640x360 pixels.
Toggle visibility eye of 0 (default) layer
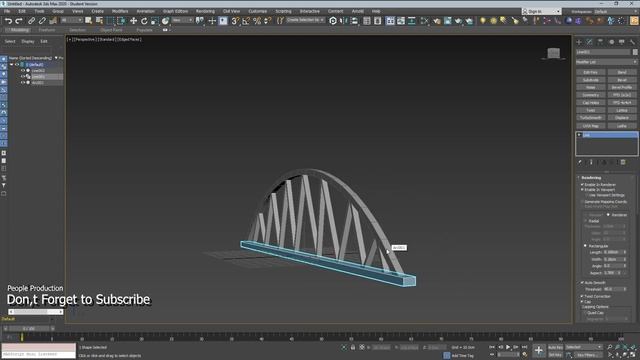(x=17, y=64)
